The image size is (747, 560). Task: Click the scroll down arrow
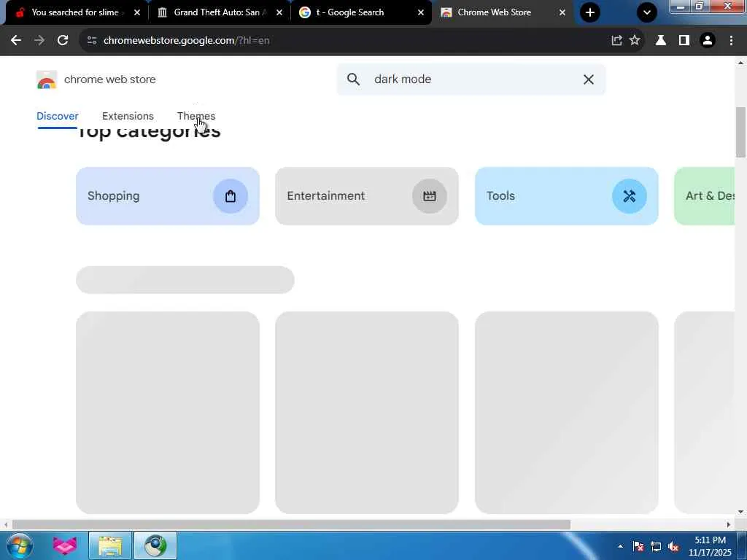coord(740,513)
